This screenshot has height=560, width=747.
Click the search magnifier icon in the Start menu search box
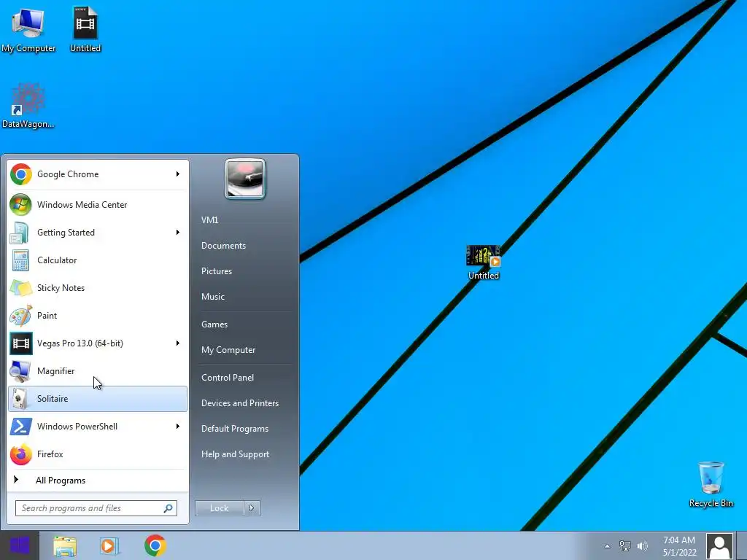click(x=169, y=508)
